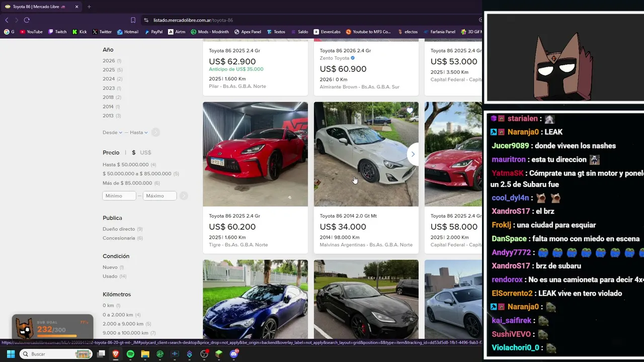Open Brave browser from the taskbar
Viewport: 644px width, 362px height.
coord(116,354)
